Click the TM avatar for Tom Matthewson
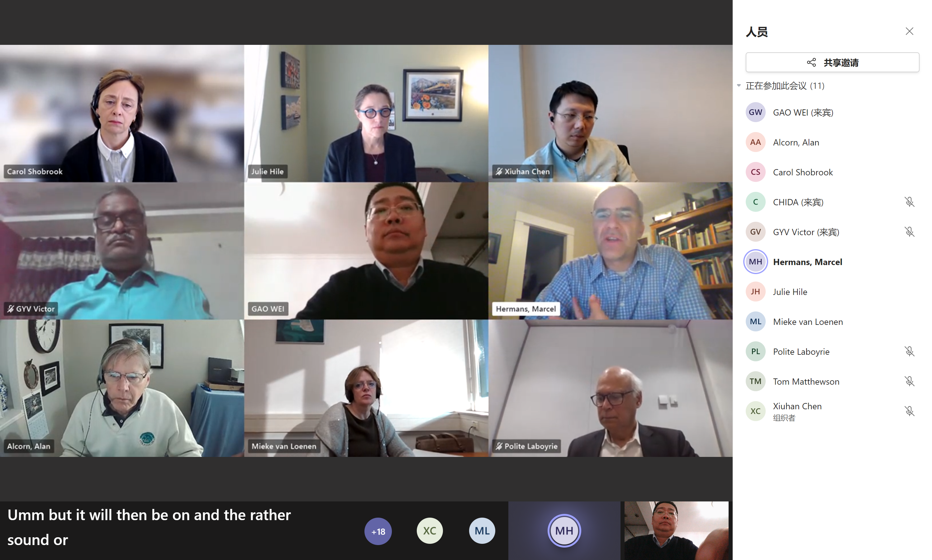This screenshot has width=932, height=560. 755,381
